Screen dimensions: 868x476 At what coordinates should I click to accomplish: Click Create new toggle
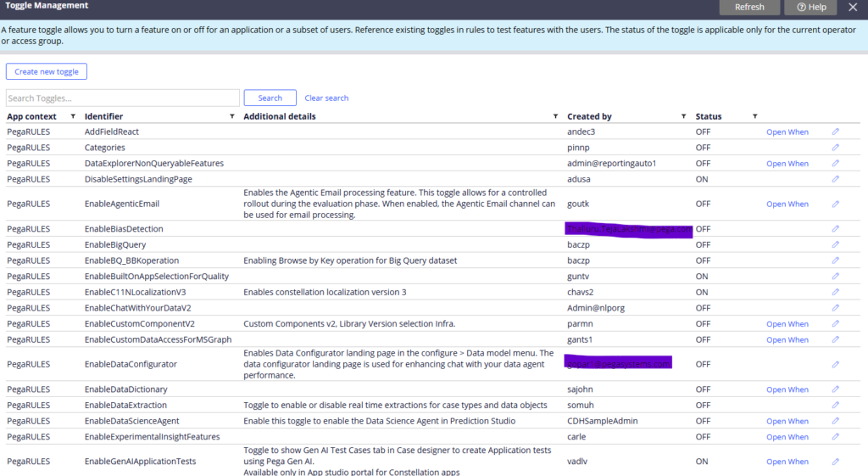click(47, 71)
